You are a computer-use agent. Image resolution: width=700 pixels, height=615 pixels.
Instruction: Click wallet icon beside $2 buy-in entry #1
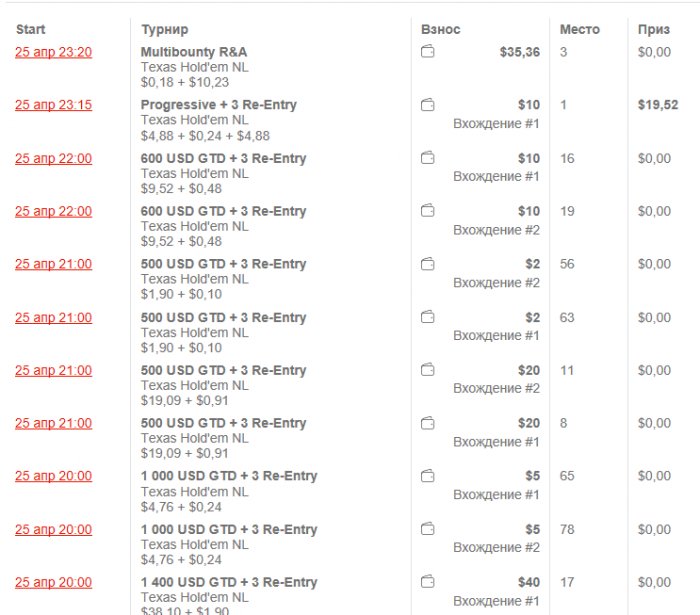click(x=427, y=317)
